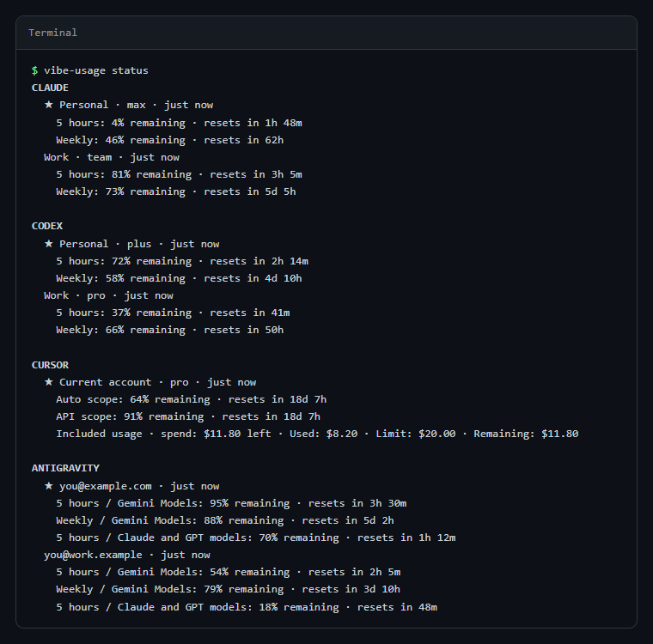Click 'Included usage · spend: $11.80 left' text
653x644 pixels.
(x=163, y=434)
